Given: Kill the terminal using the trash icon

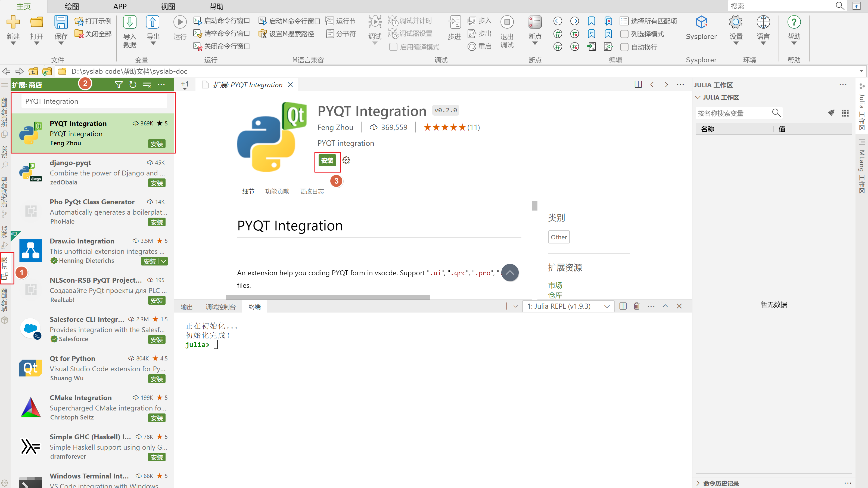Looking at the screenshot, I should tap(636, 306).
